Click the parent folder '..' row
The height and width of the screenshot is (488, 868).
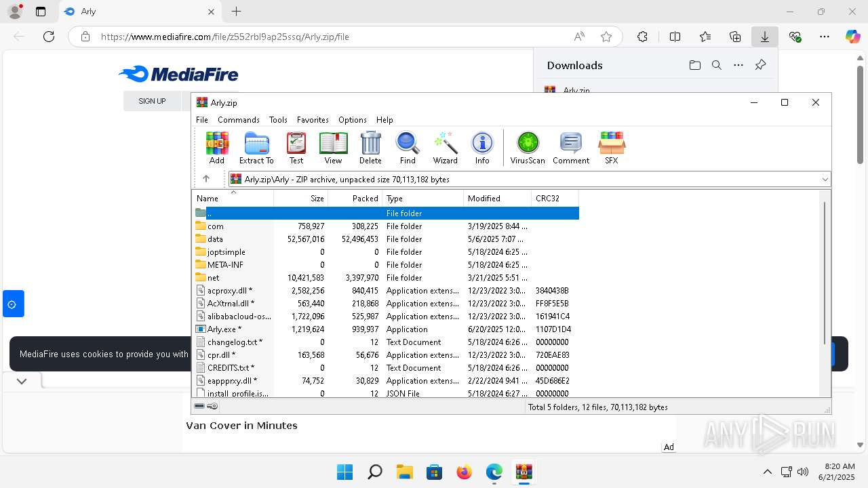click(386, 213)
